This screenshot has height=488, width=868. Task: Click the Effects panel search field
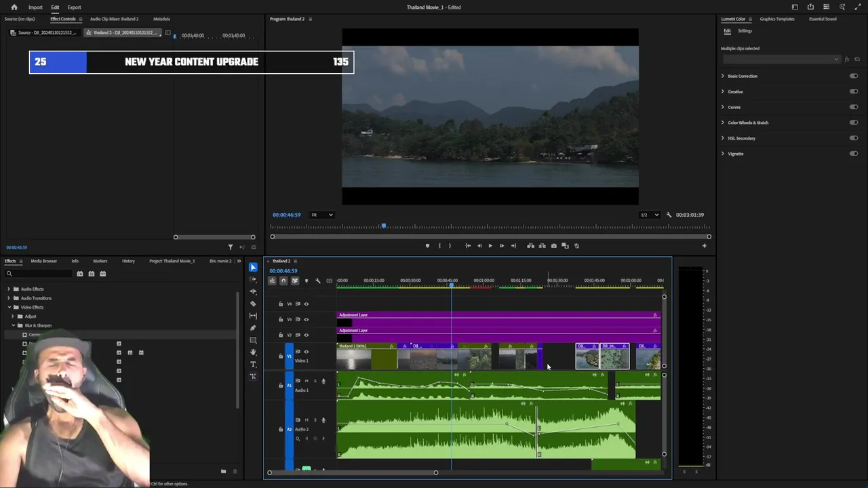(39, 274)
